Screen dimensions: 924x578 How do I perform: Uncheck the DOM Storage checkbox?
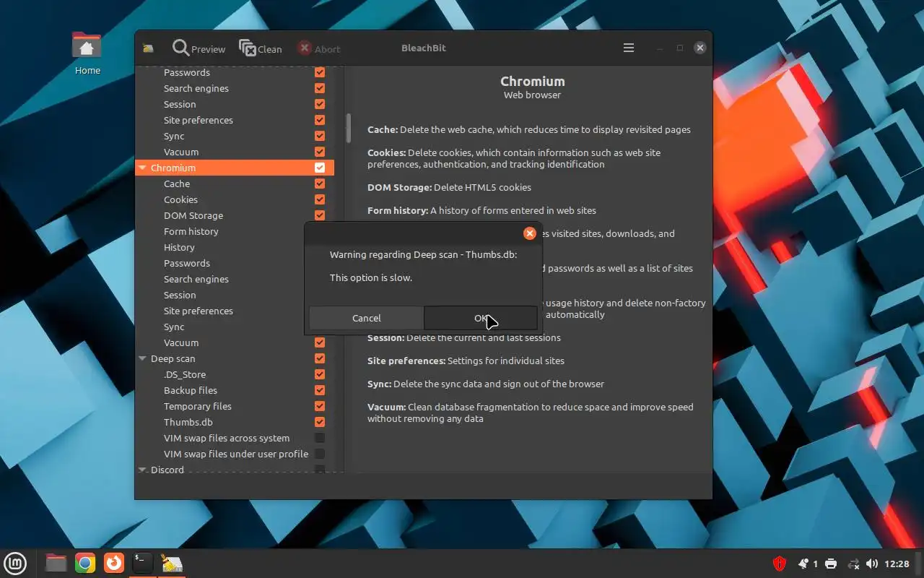(320, 215)
